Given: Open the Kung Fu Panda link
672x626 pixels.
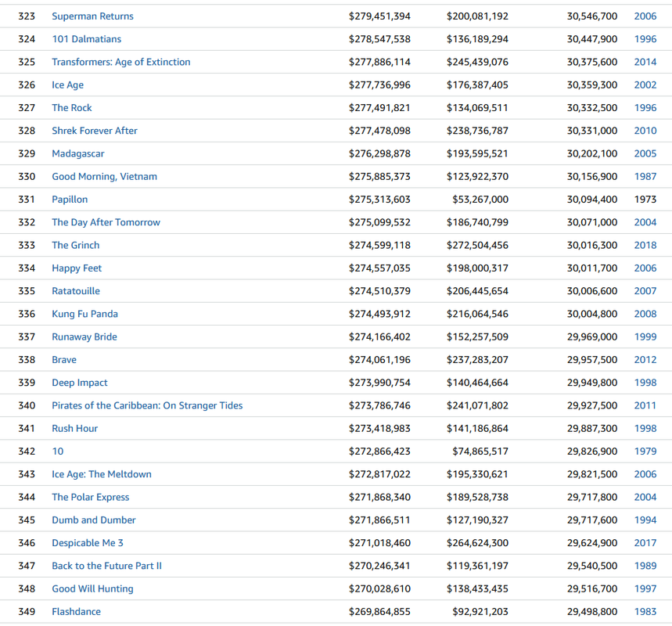Looking at the screenshot, I should [x=84, y=314].
